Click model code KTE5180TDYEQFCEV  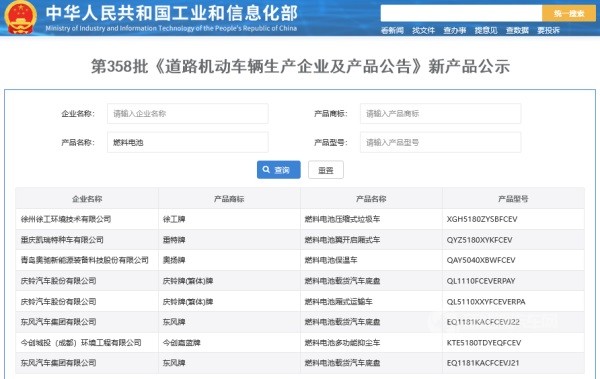point(484,343)
